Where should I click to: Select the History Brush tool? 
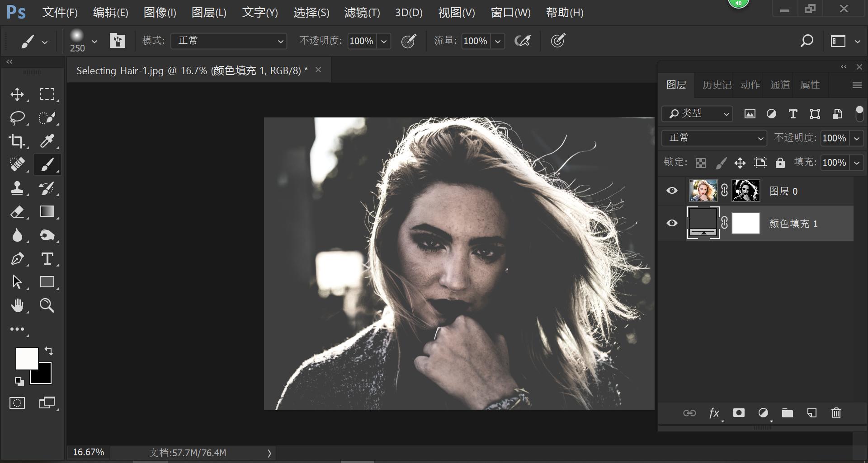tap(47, 188)
